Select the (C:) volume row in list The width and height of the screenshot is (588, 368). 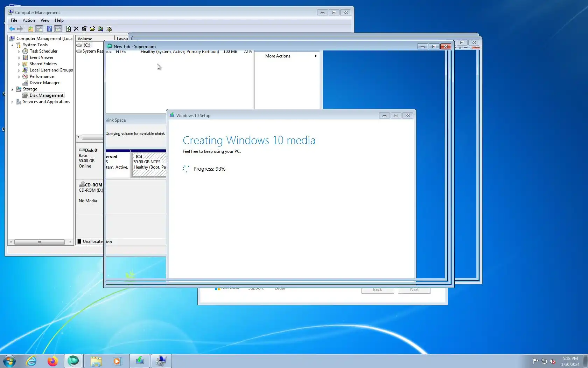(x=90, y=45)
